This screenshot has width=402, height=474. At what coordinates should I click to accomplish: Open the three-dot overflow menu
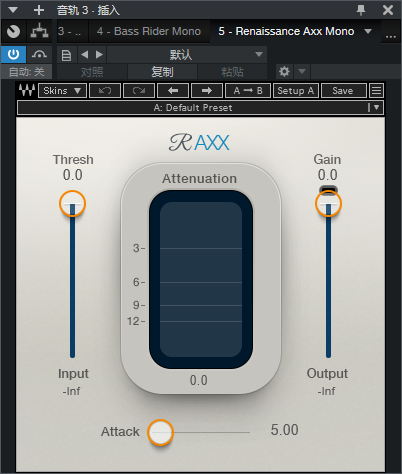(391, 35)
